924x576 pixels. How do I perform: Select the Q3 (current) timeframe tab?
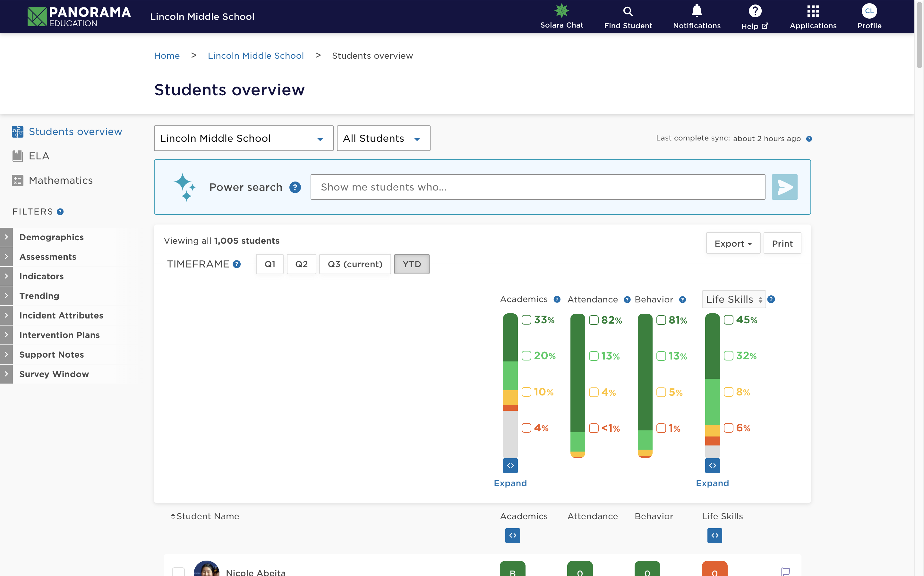[x=355, y=264]
